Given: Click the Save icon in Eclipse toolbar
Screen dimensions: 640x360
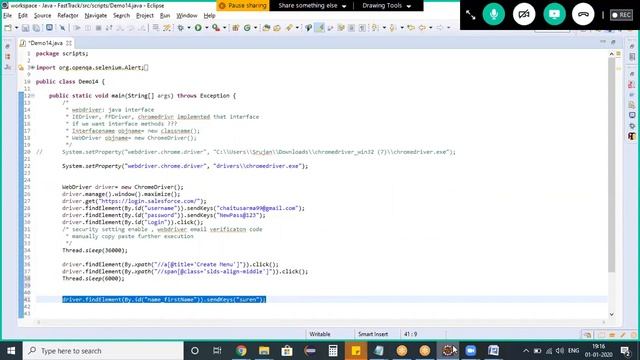Looking at the screenshot, I should [25, 28].
